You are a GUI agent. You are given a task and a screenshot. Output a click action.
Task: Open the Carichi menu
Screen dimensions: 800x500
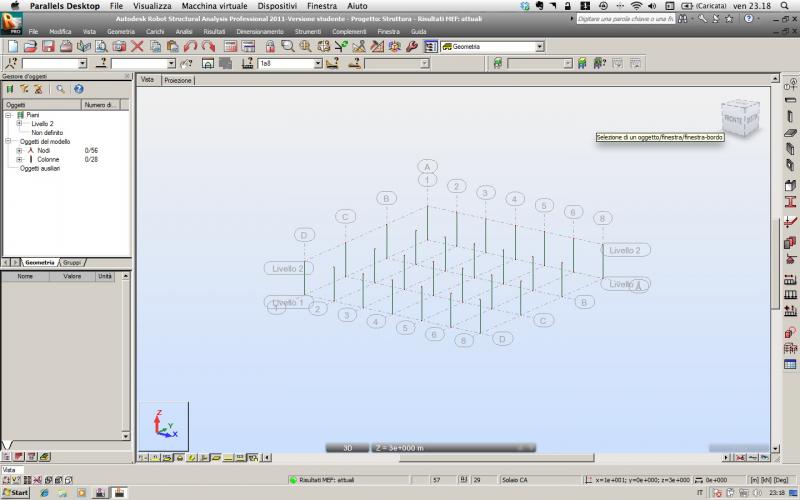155,32
